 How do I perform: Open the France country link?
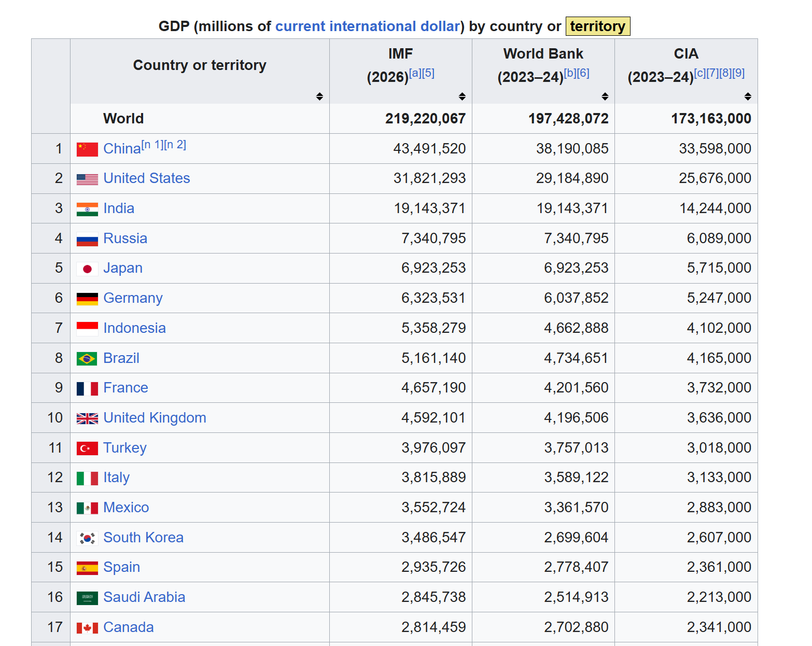[125, 388]
